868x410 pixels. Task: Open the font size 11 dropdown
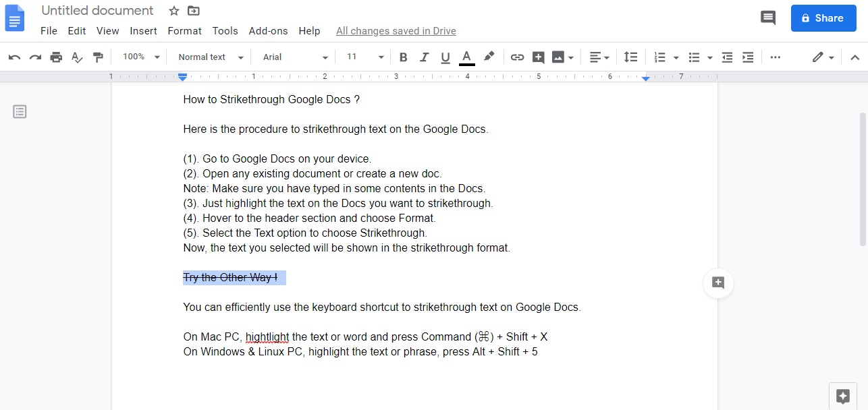pyautogui.click(x=365, y=57)
